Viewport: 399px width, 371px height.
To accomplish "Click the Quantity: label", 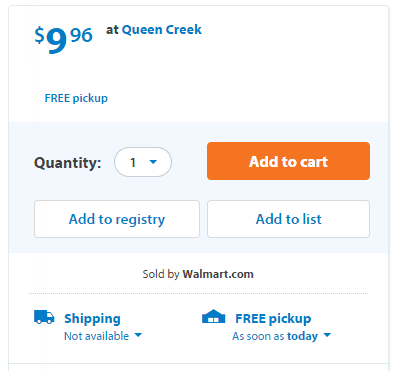I will pos(68,163).
